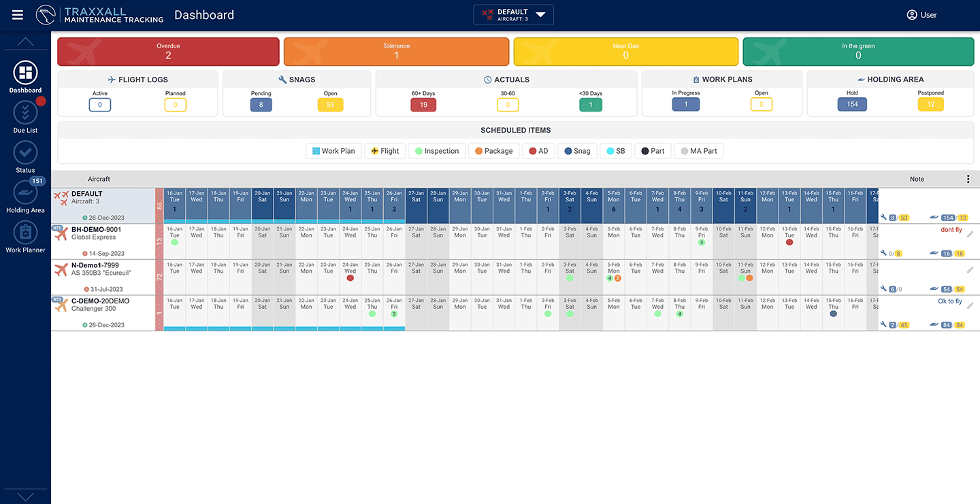Open the Note column three-dot menu
The height and width of the screenshot is (504, 980).
pos(968,179)
